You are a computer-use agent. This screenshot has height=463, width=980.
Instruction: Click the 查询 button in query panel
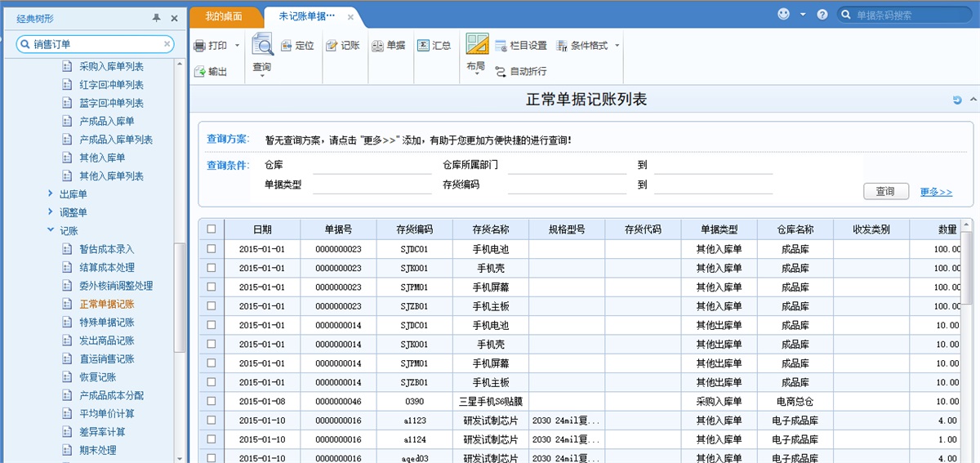pyautogui.click(x=885, y=191)
